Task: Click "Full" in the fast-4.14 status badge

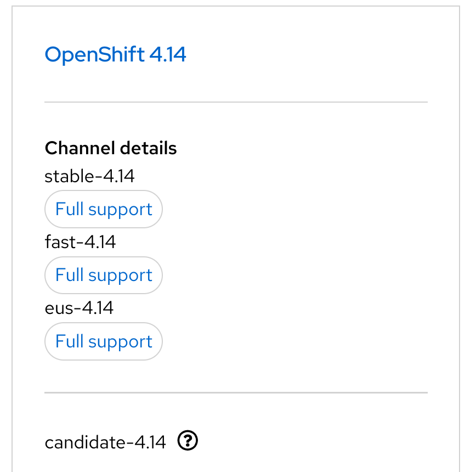Action: tap(69, 275)
